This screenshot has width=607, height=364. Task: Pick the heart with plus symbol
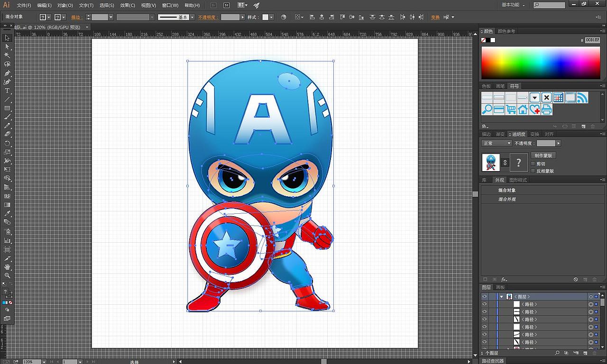coord(535,109)
